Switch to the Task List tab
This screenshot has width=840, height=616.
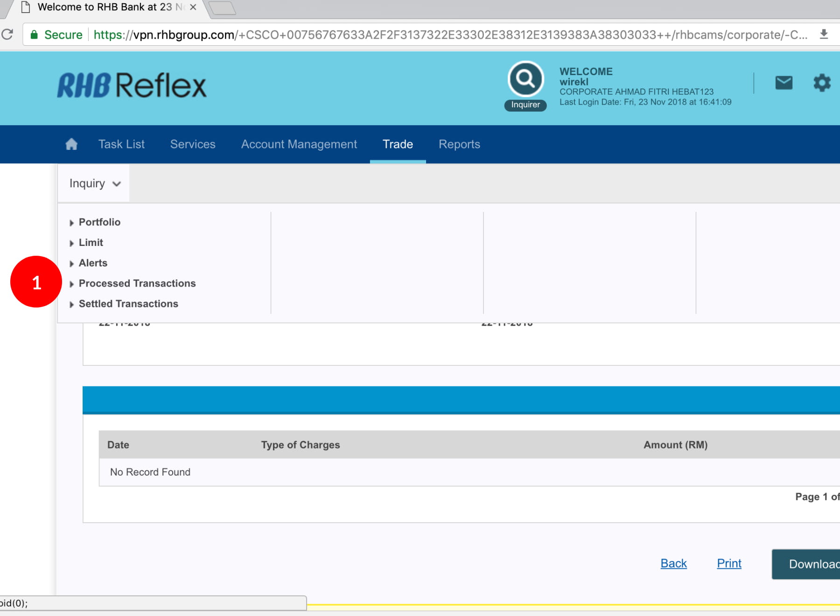click(x=121, y=144)
